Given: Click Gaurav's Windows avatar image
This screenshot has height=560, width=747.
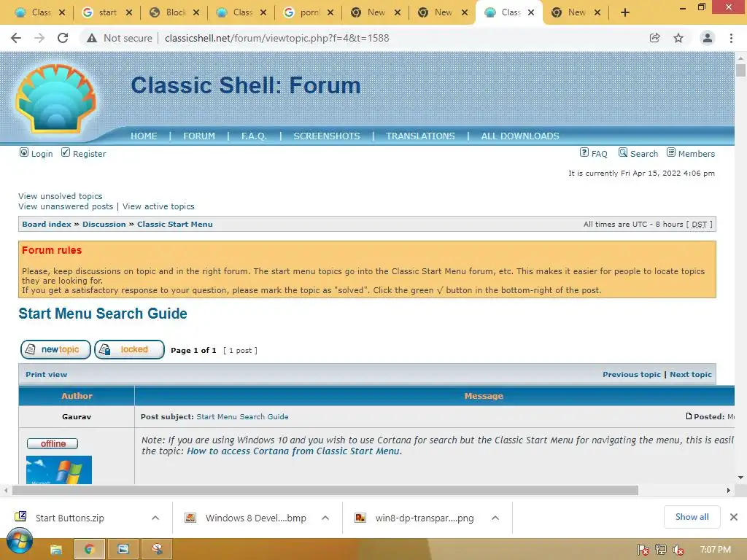Looking at the screenshot, I should [x=59, y=470].
